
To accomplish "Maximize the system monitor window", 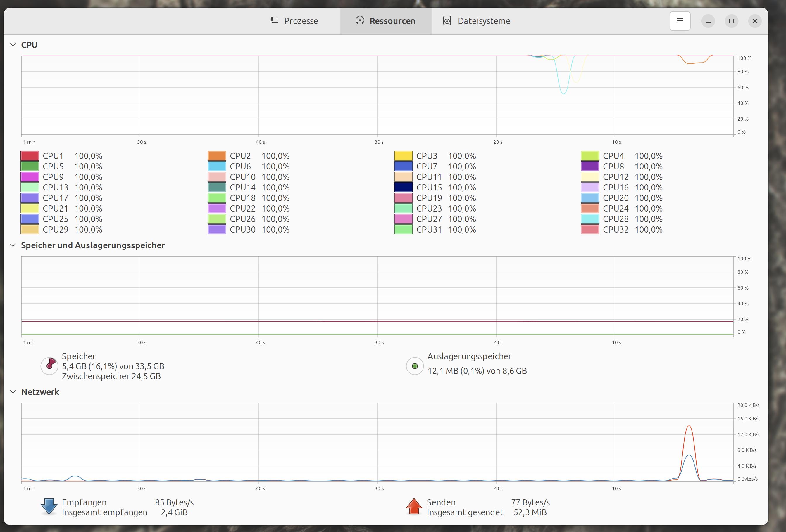I will pos(731,21).
